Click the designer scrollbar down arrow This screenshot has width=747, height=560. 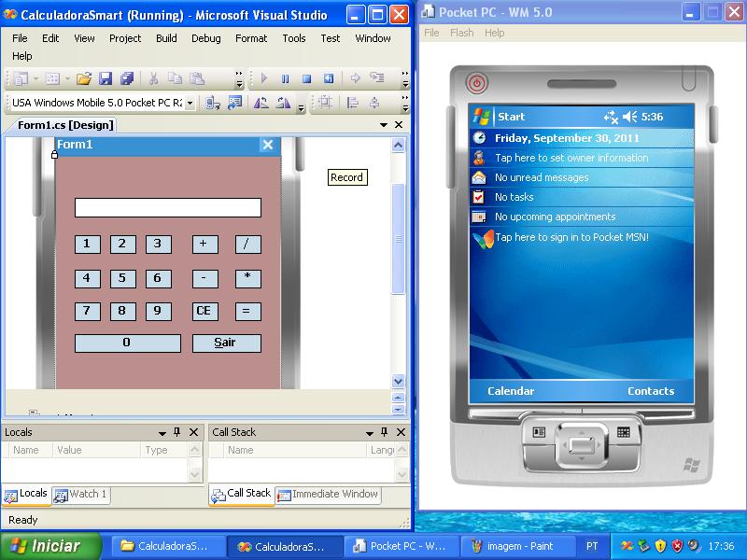[x=399, y=382]
